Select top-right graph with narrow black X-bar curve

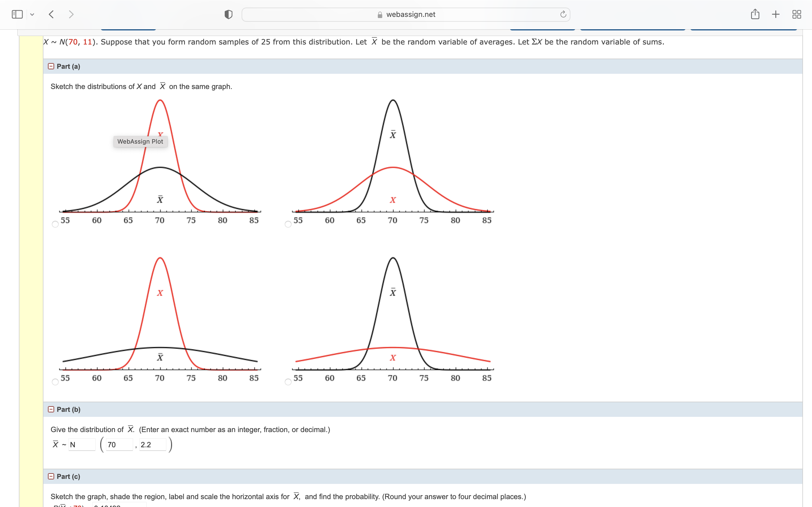pos(288,224)
